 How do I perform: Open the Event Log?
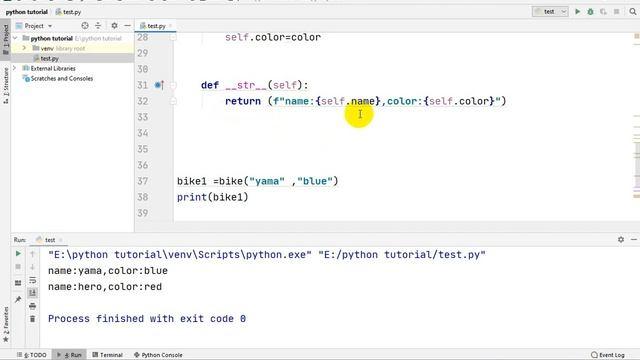608,355
